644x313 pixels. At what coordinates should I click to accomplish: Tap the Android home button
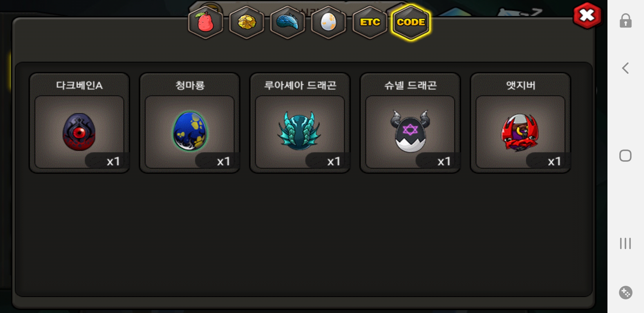(625, 156)
